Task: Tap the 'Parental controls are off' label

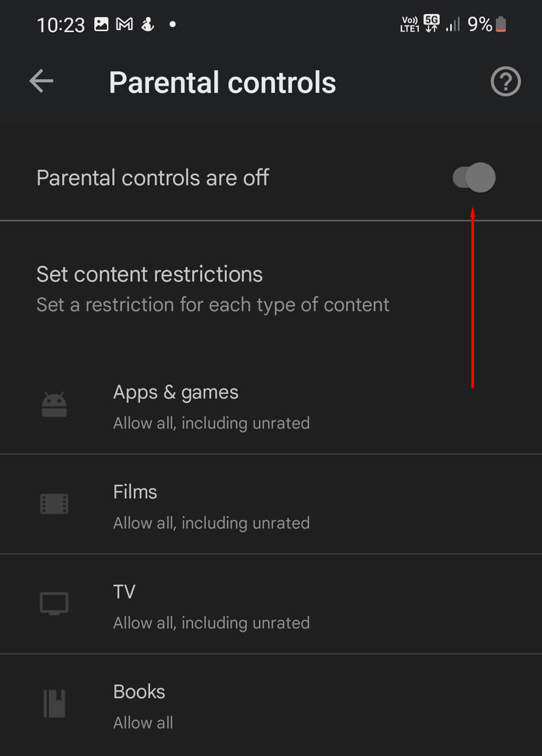Action: [x=152, y=178]
